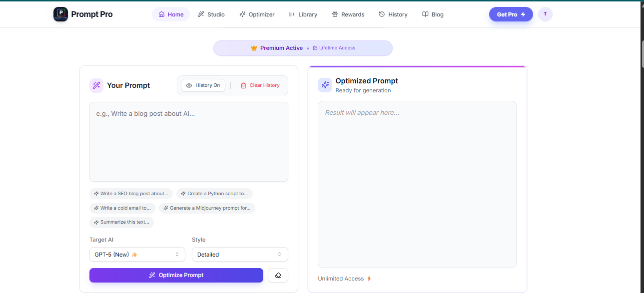The image size is (644, 293).
Task: Expand the Style dropdown set to Detailed
Action: [240, 255]
